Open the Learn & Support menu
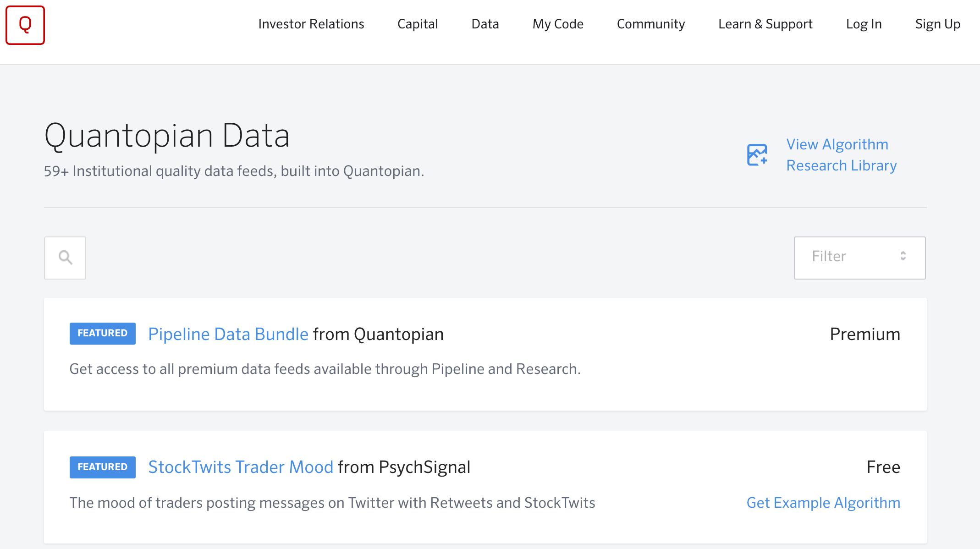980x549 pixels. click(765, 24)
